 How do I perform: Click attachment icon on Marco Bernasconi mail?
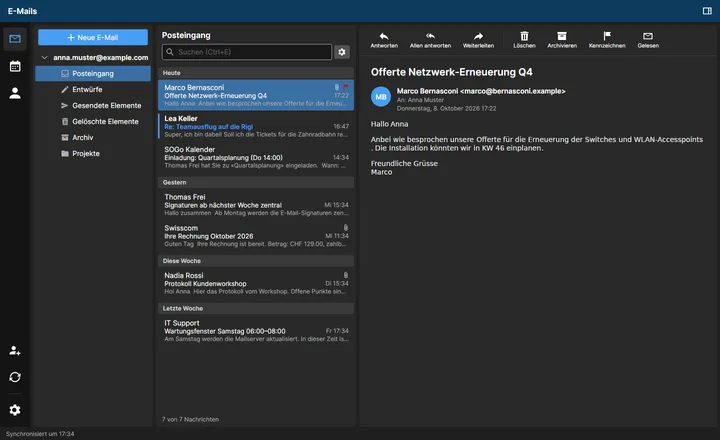coord(337,87)
